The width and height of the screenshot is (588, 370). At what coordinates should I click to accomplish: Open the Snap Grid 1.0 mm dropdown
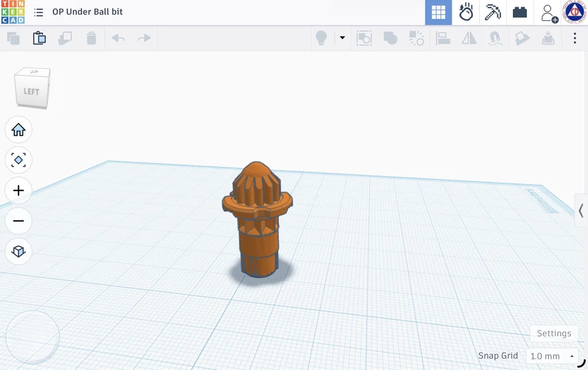pyautogui.click(x=552, y=356)
